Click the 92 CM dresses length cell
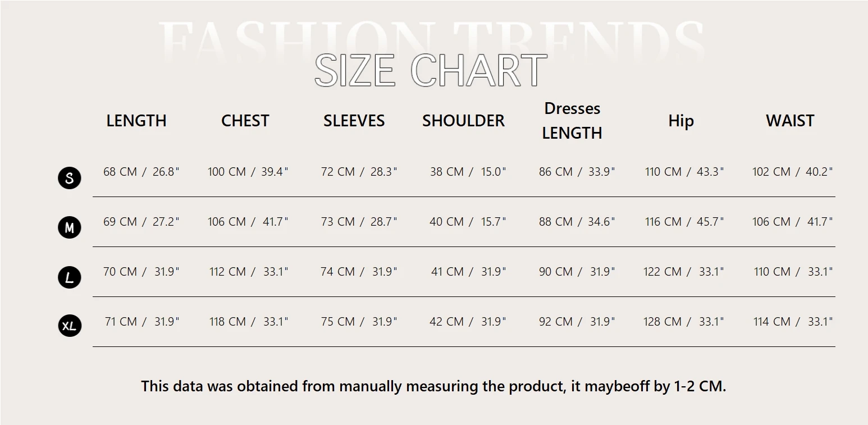 (577, 322)
